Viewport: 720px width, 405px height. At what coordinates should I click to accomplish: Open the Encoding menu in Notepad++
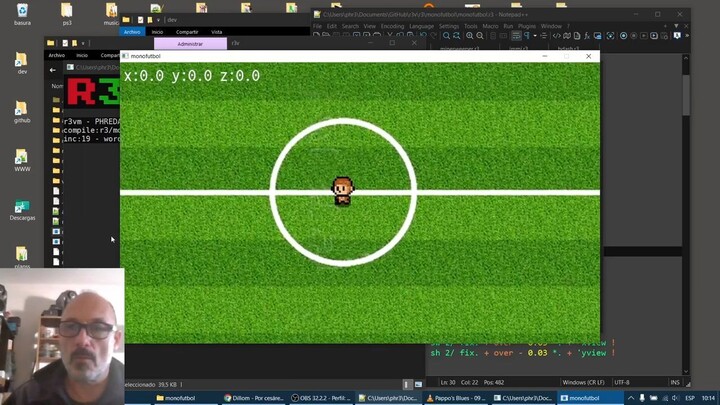(x=393, y=26)
